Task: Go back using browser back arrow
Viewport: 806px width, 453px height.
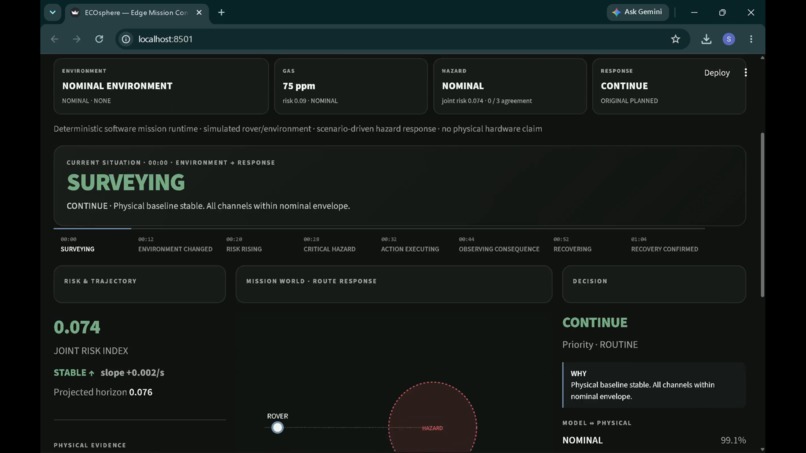Action: [54, 39]
